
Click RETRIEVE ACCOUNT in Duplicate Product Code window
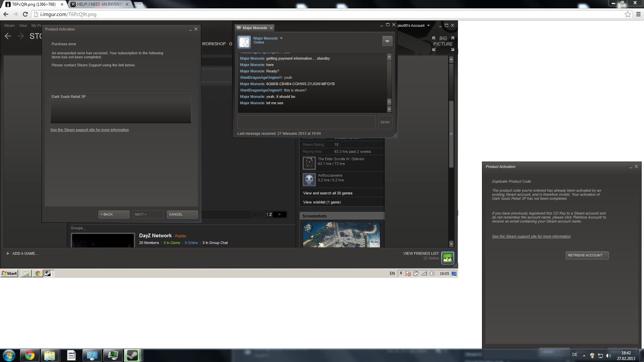click(x=587, y=255)
